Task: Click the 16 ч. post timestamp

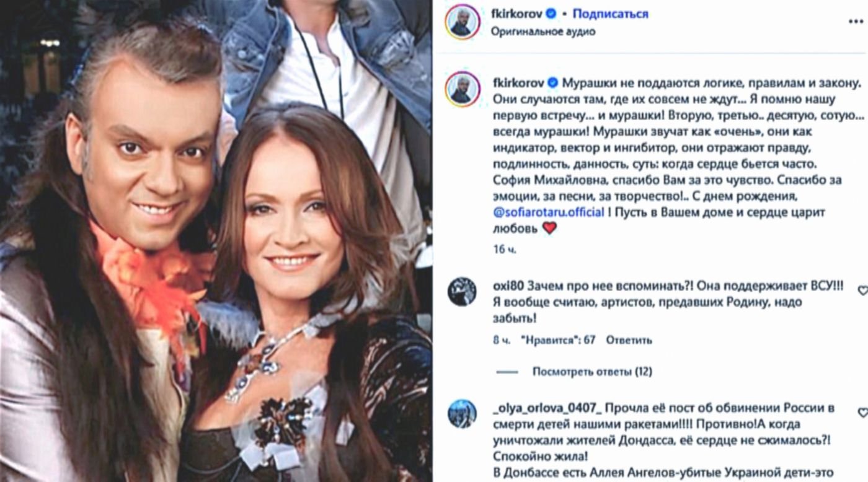Action: 504,250
